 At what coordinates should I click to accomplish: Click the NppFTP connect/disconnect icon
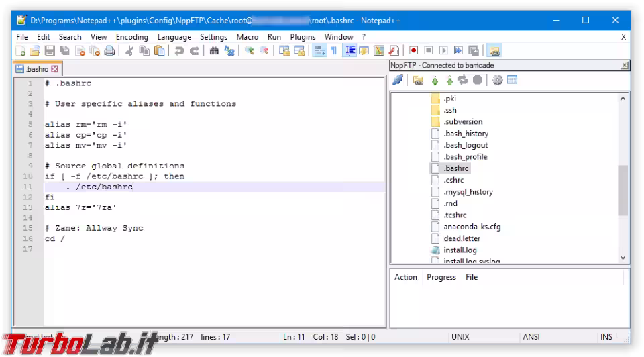(398, 80)
